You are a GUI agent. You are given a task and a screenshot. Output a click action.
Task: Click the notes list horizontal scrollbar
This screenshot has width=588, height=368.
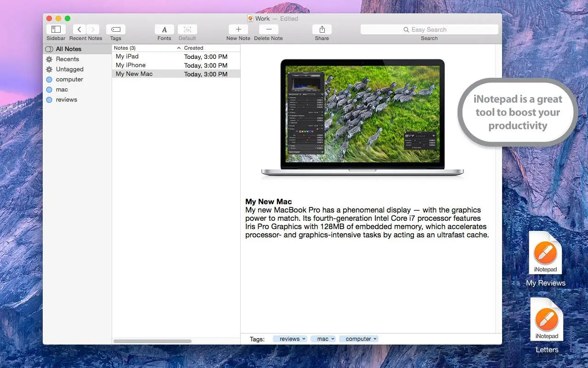click(153, 341)
